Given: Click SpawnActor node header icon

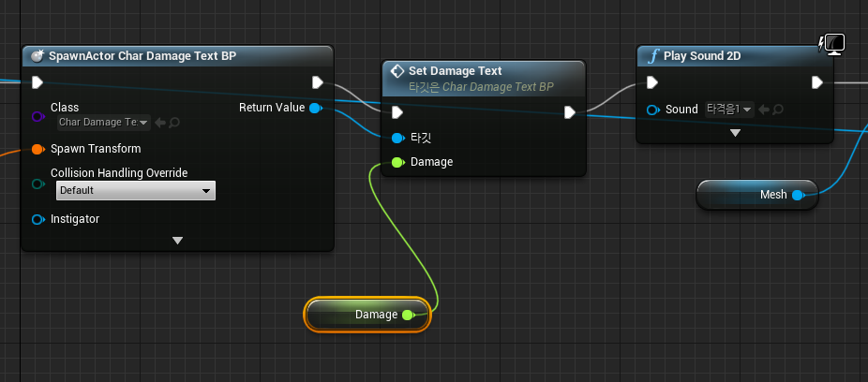Looking at the screenshot, I should pyautogui.click(x=37, y=55).
